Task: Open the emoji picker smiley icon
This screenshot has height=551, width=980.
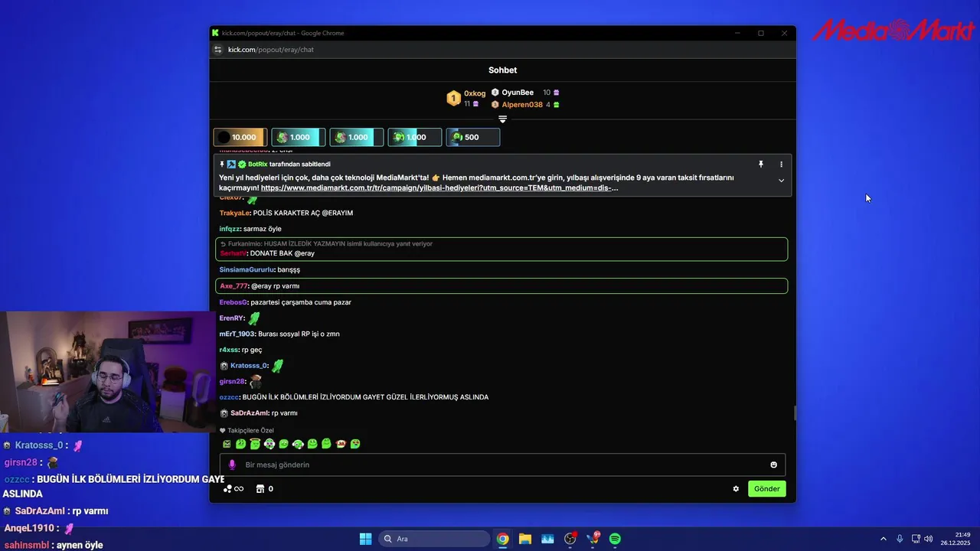Action: [773, 465]
